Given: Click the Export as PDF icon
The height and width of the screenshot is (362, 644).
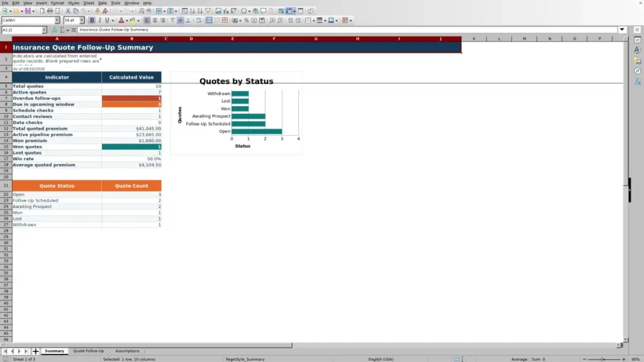Looking at the screenshot, I should click(x=42, y=11).
